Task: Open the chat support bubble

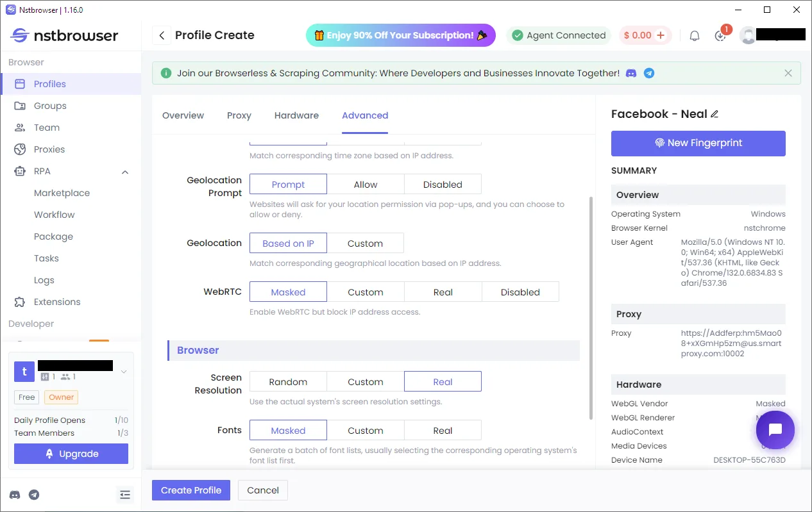Action: point(775,429)
